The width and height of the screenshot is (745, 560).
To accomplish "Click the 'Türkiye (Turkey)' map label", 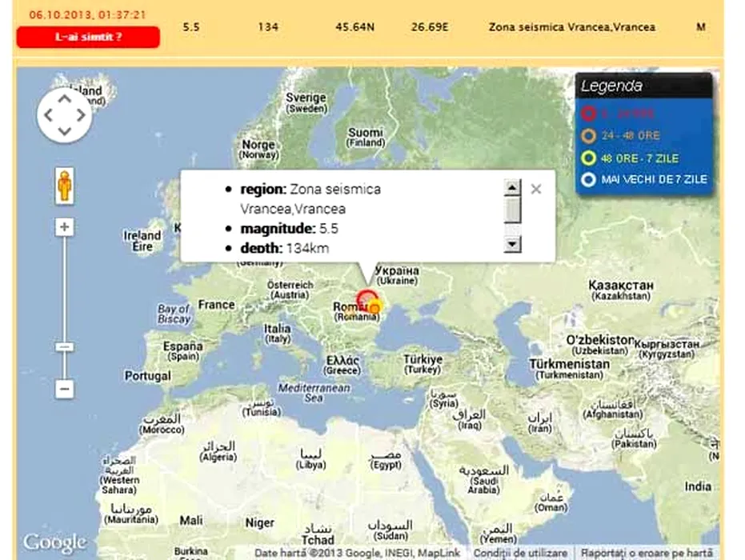I will 423,364.
